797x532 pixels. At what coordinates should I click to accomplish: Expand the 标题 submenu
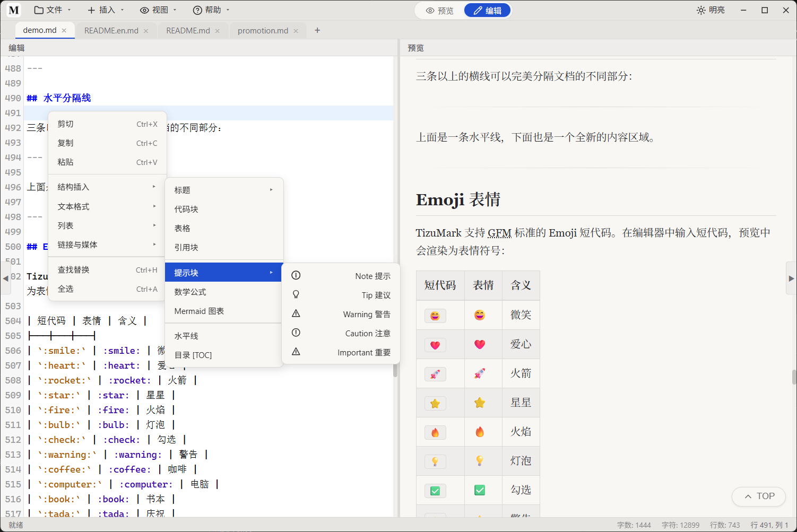[224, 190]
